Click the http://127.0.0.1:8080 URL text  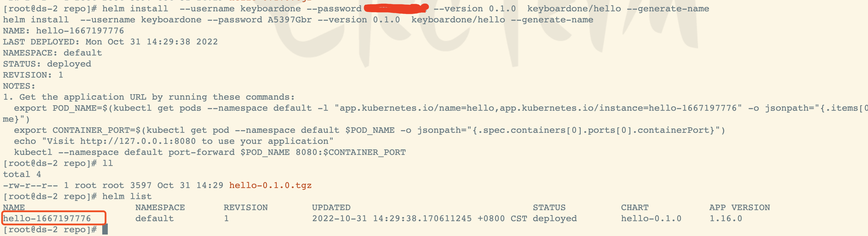[138, 141]
